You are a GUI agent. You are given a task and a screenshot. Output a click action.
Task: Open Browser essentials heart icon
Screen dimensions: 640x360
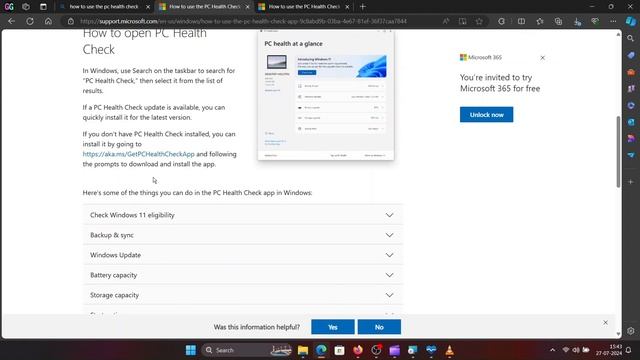click(x=595, y=21)
